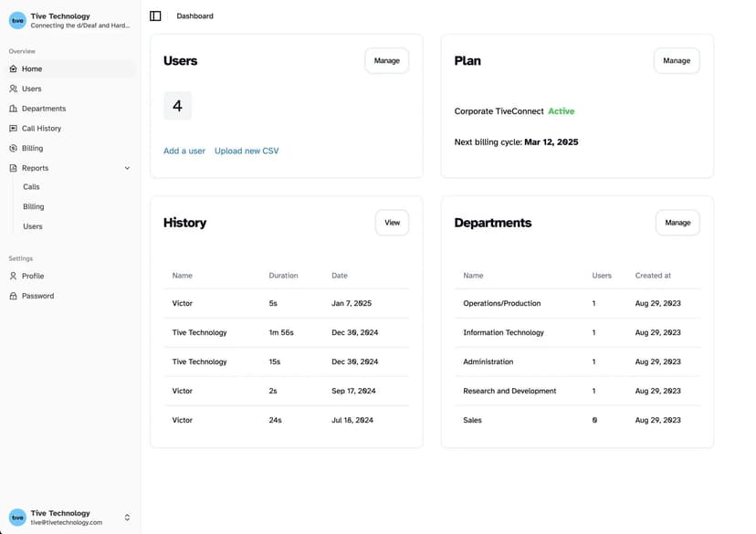Click the Password lock icon

pyautogui.click(x=13, y=295)
